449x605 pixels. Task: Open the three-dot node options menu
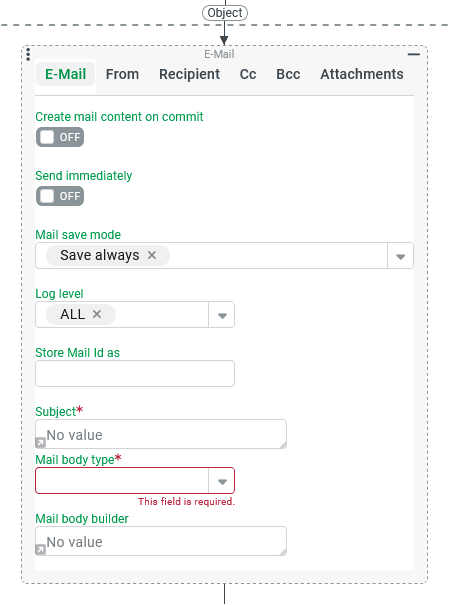click(28, 54)
